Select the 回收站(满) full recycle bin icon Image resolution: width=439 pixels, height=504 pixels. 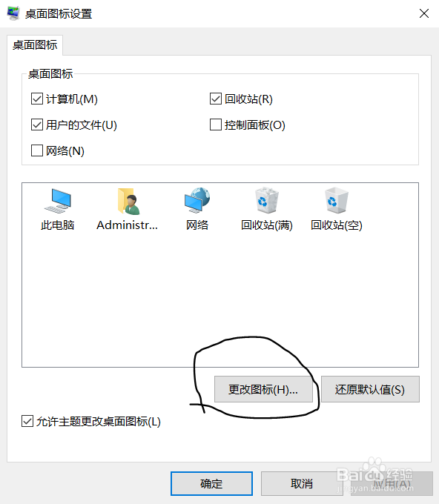click(267, 209)
